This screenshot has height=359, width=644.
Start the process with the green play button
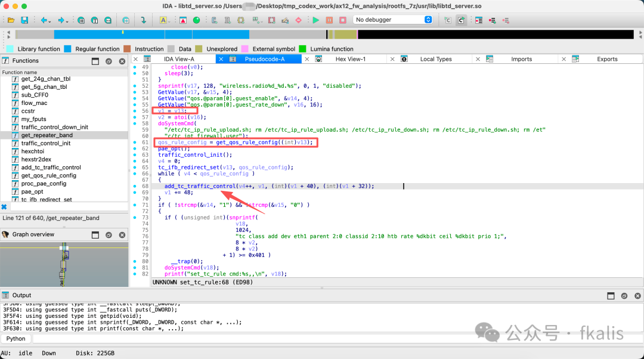316,20
